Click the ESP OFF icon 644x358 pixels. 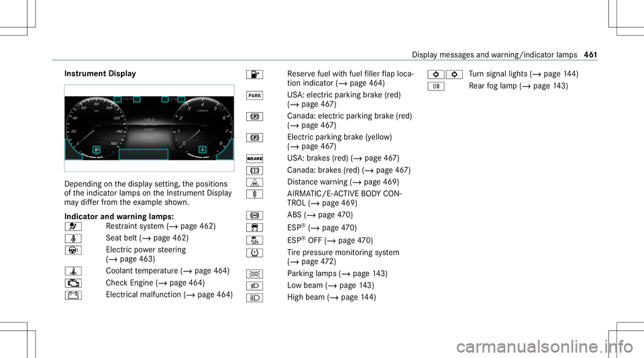point(255,240)
